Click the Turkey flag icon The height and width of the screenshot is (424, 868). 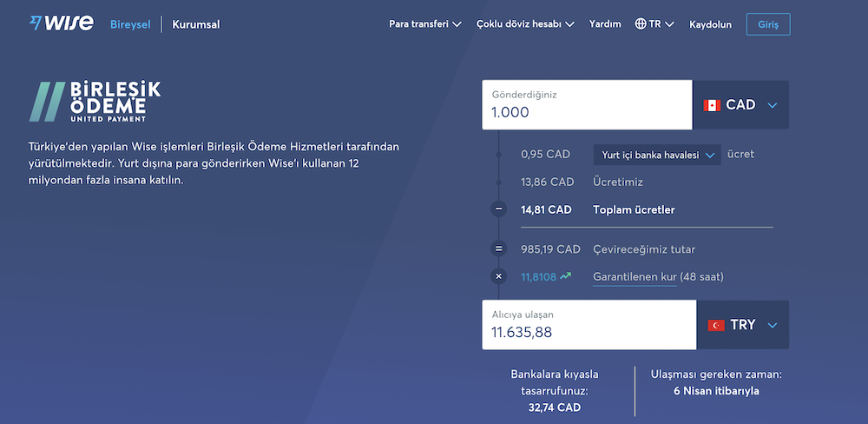tap(716, 325)
